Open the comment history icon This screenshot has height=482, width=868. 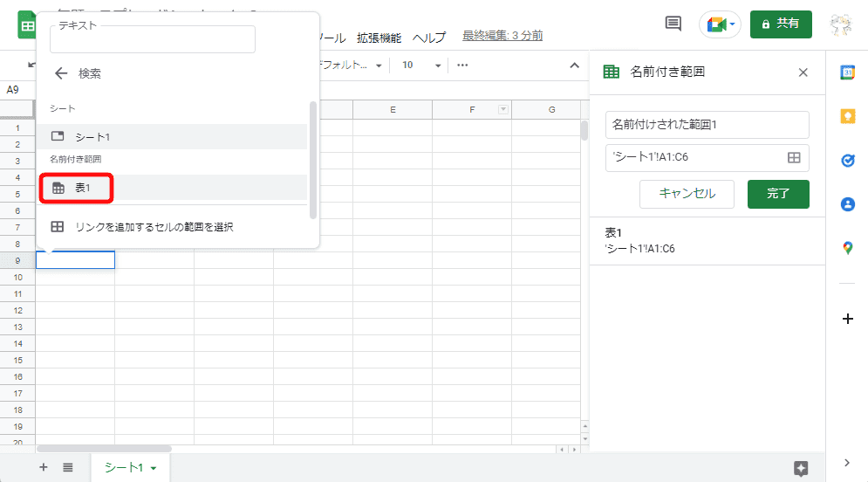click(x=673, y=24)
